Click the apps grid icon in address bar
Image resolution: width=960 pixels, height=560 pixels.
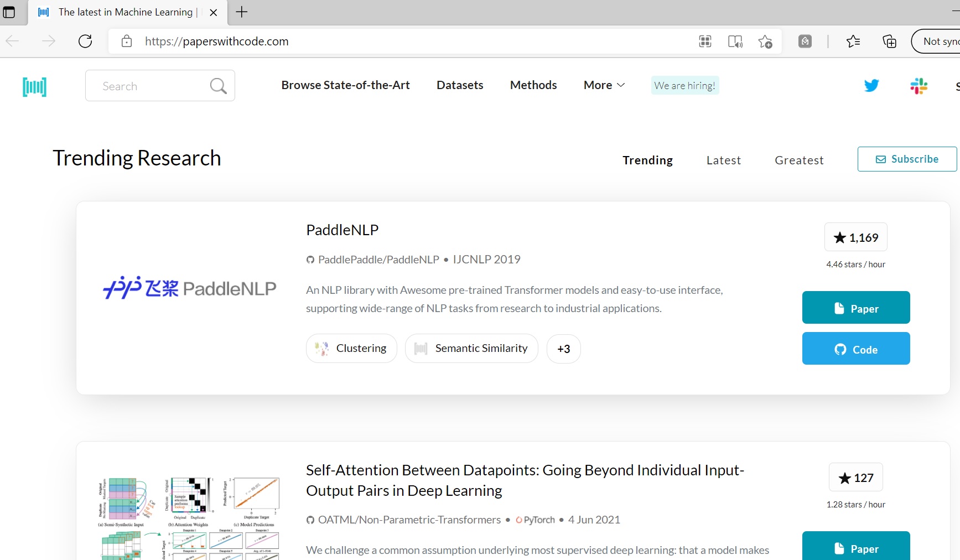coord(705,41)
